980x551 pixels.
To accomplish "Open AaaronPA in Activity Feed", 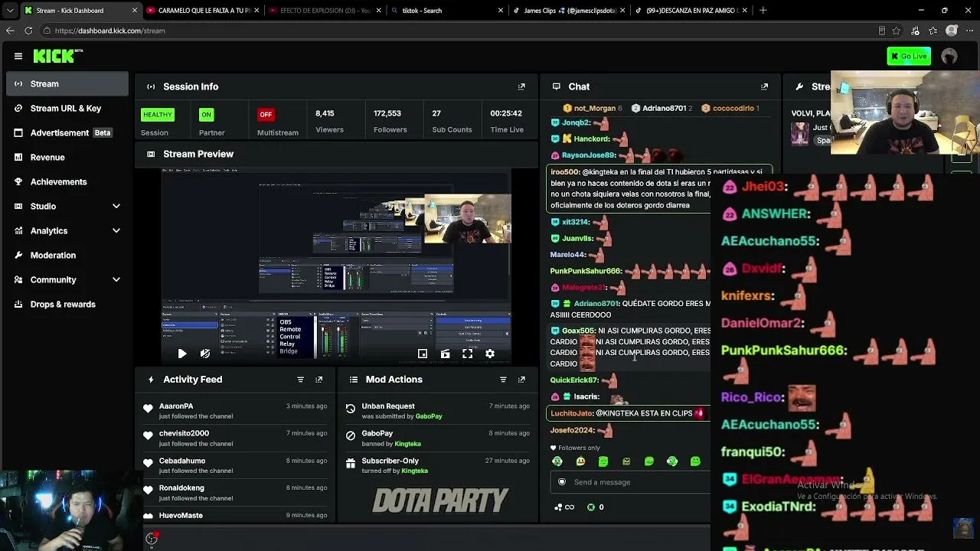I will tap(176, 406).
